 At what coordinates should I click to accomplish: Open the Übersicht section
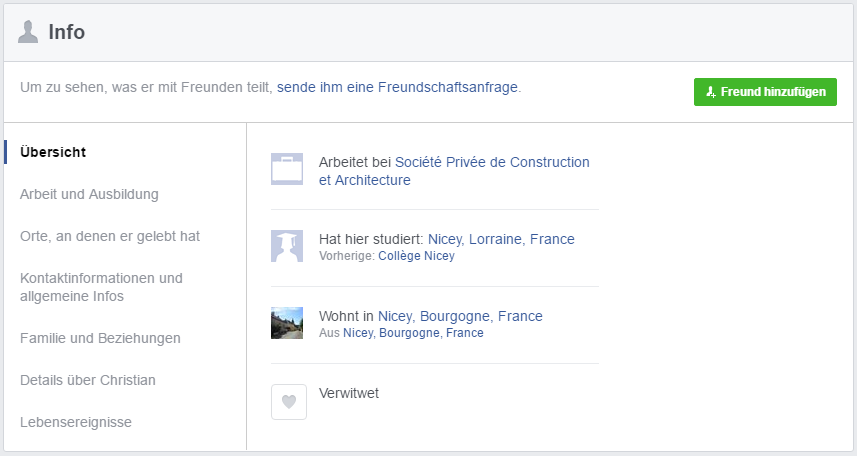point(53,152)
